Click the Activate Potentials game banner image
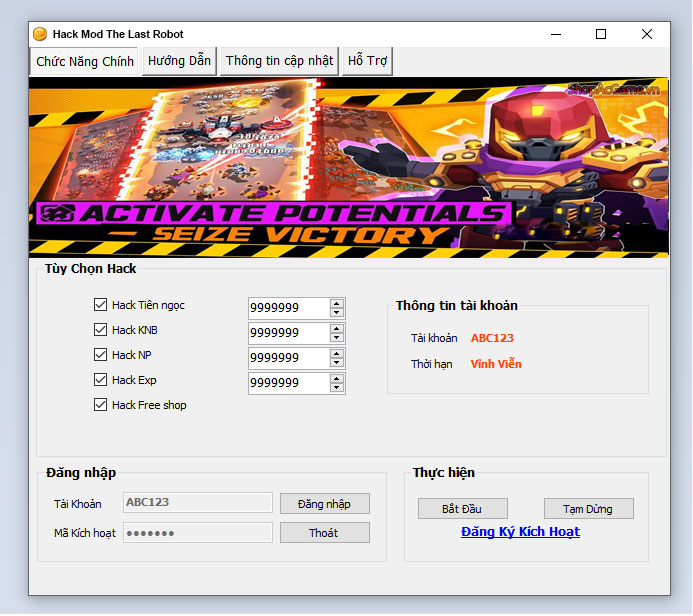Image resolution: width=693 pixels, height=616 pixels. [x=349, y=167]
